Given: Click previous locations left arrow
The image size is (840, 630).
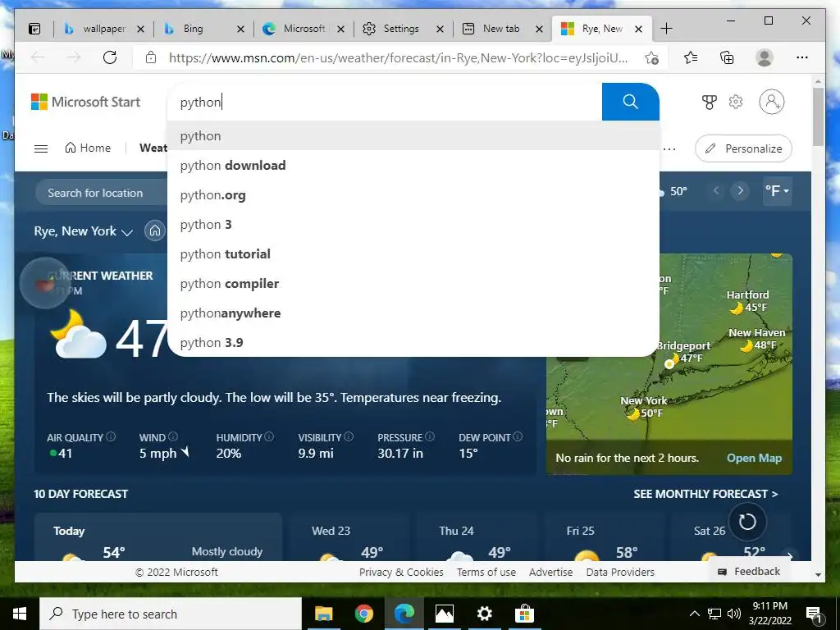Looking at the screenshot, I should [x=716, y=190].
